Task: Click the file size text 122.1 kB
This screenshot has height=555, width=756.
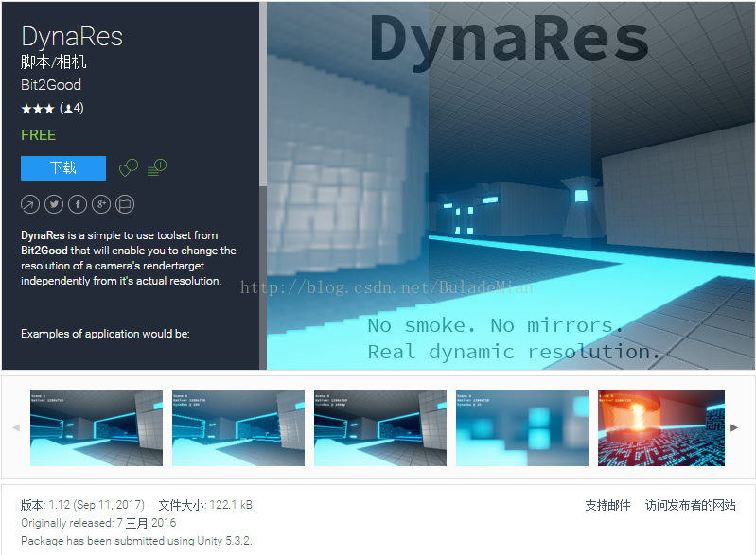Action: 205,504
